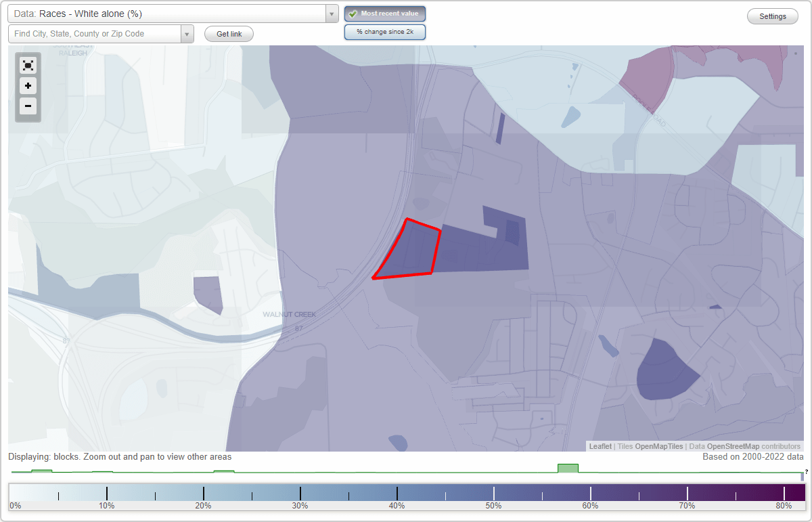The image size is (812, 522).
Task: Click the 80% mark on color legend
Action: (784, 505)
